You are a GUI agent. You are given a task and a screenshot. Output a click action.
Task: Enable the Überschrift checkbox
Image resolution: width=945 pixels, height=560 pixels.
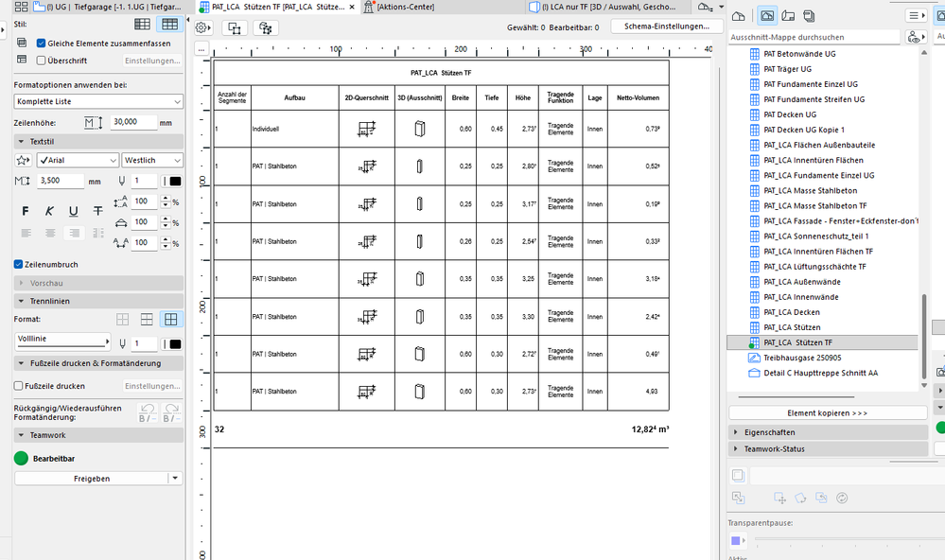click(x=40, y=60)
